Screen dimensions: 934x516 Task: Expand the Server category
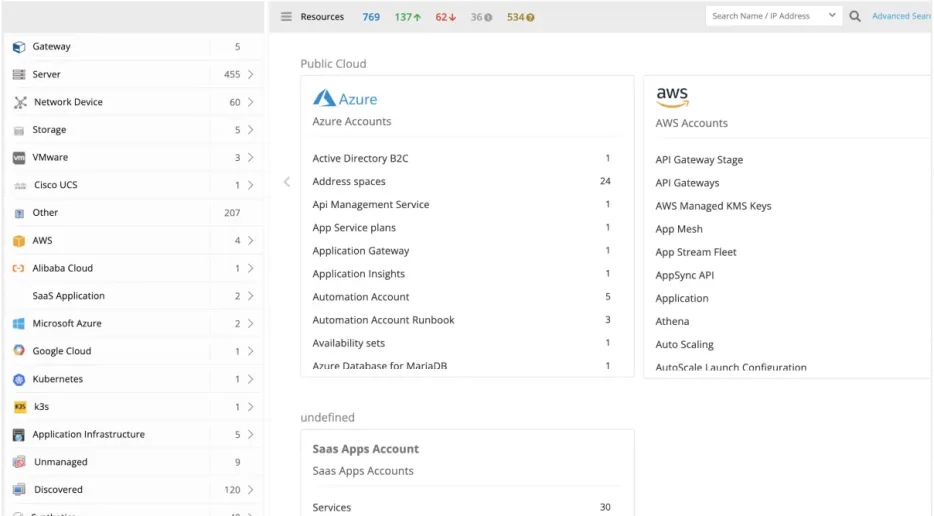[251, 74]
